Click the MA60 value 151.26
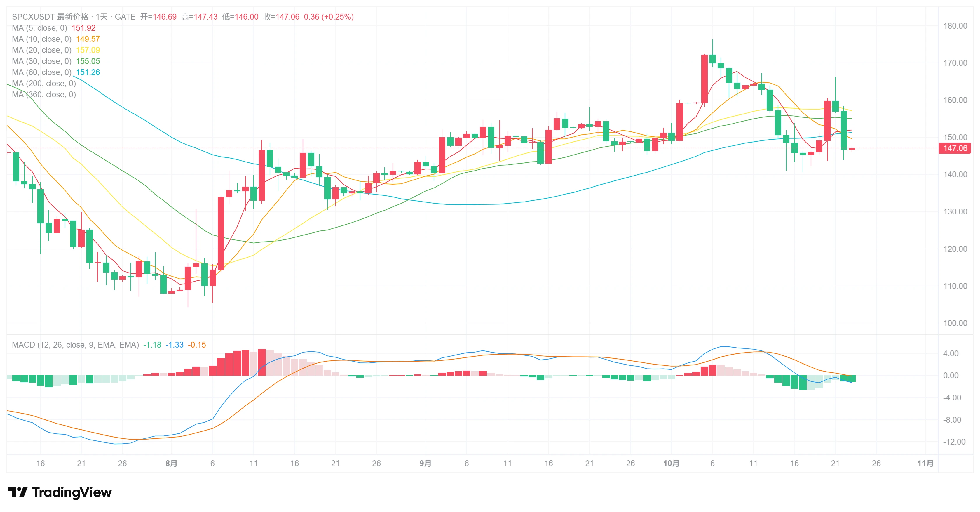 point(88,72)
